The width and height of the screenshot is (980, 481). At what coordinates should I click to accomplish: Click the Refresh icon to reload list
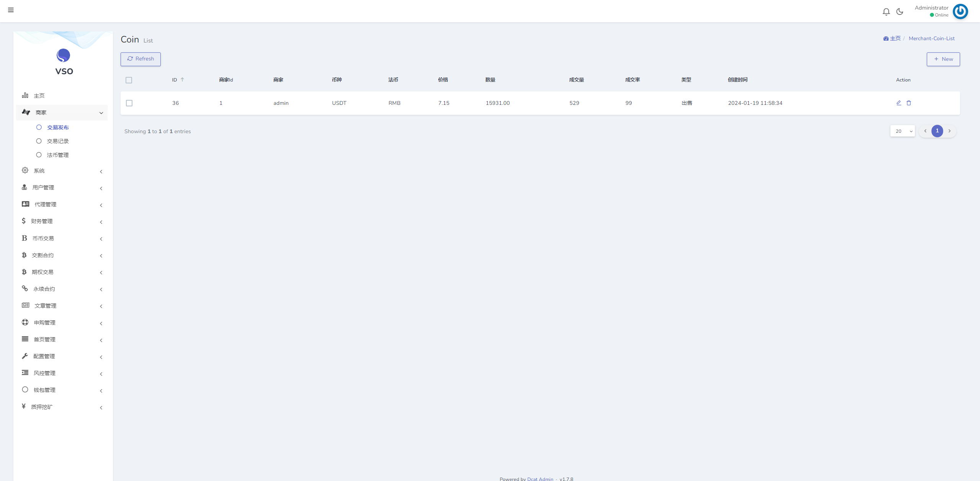point(130,59)
